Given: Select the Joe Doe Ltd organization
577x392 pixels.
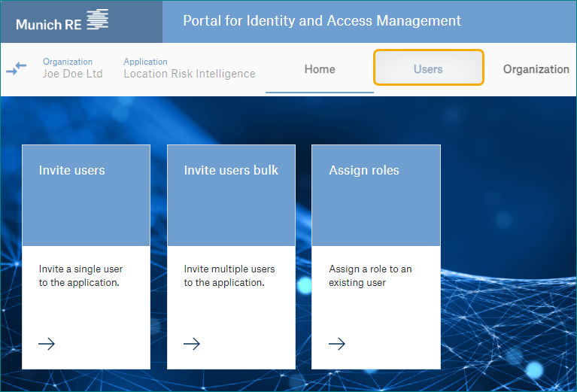Looking at the screenshot, I should click(x=72, y=73).
